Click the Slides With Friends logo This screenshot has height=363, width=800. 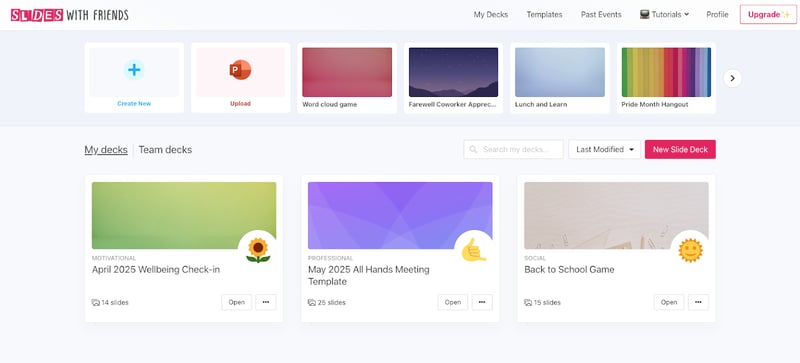(x=69, y=15)
